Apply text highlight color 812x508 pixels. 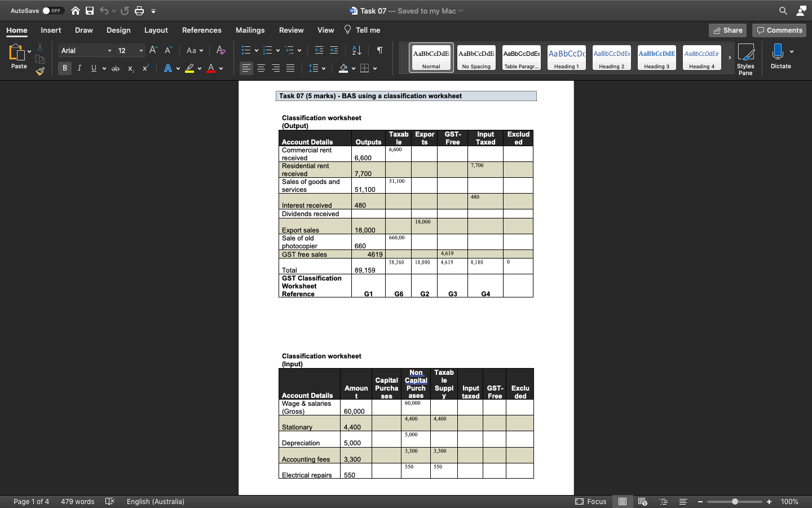[190, 68]
